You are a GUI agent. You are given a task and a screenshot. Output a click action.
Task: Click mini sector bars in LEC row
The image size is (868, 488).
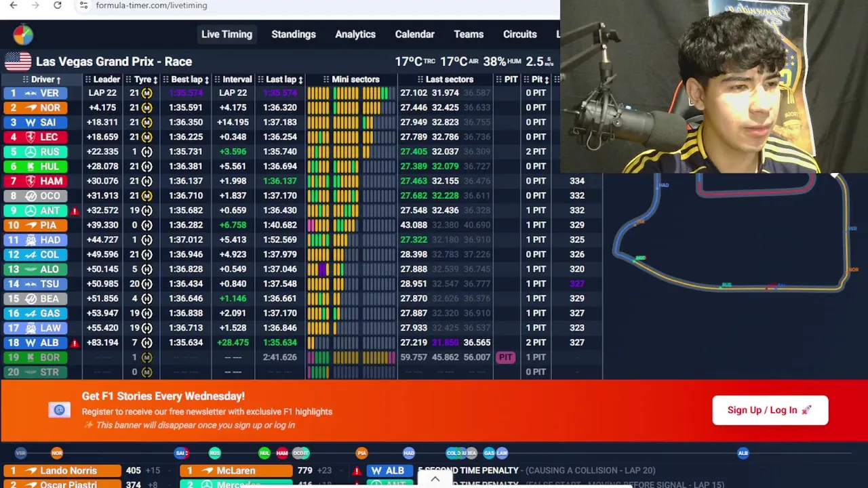(x=351, y=137)
